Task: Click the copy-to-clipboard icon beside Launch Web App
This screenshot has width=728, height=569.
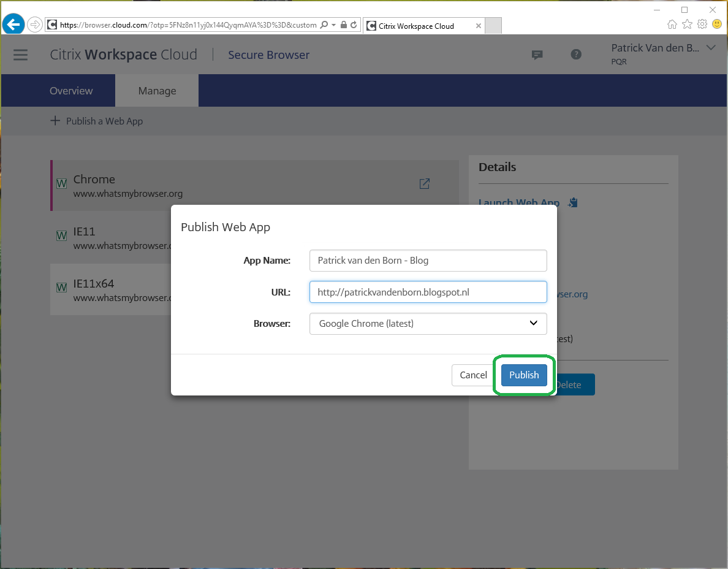Action: click(573, 202)
